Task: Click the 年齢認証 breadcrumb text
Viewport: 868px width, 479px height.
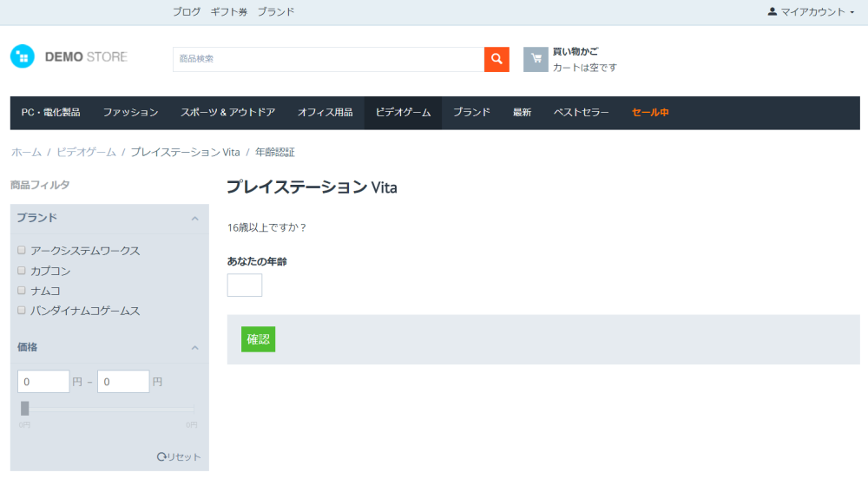Action: (x=275, y=152)
